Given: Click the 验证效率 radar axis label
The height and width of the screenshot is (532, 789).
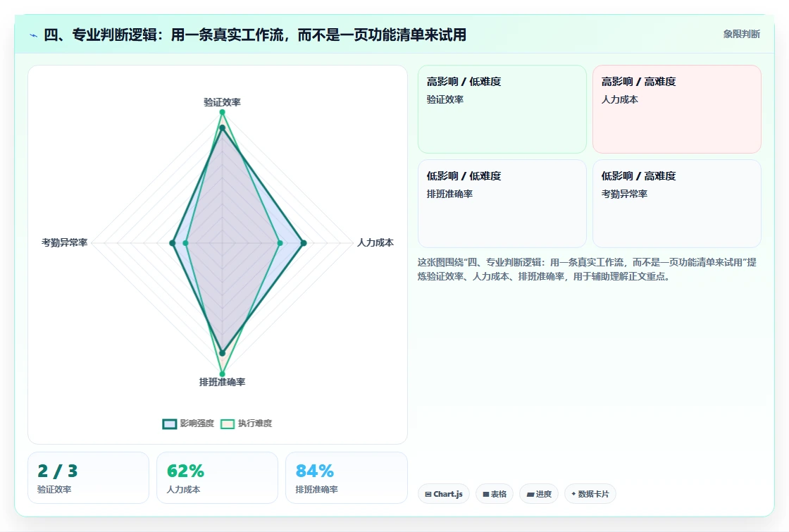Looking at the screenshot, I should (222, 102).
